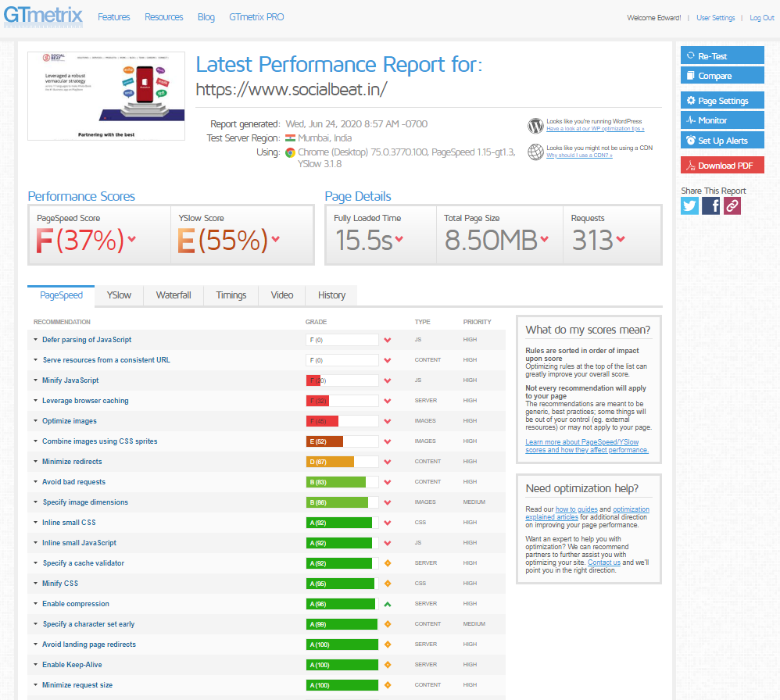Screen dimensions: 780x700
Task: Click orange diamond for Minify CSS
Action: pos(388,584)
